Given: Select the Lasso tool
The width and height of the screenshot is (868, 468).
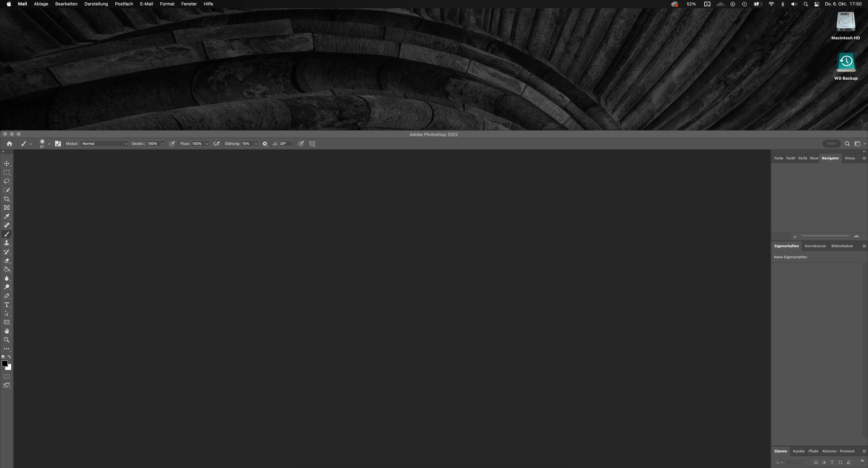Looking at the screenshot, I should click(7, 181).
